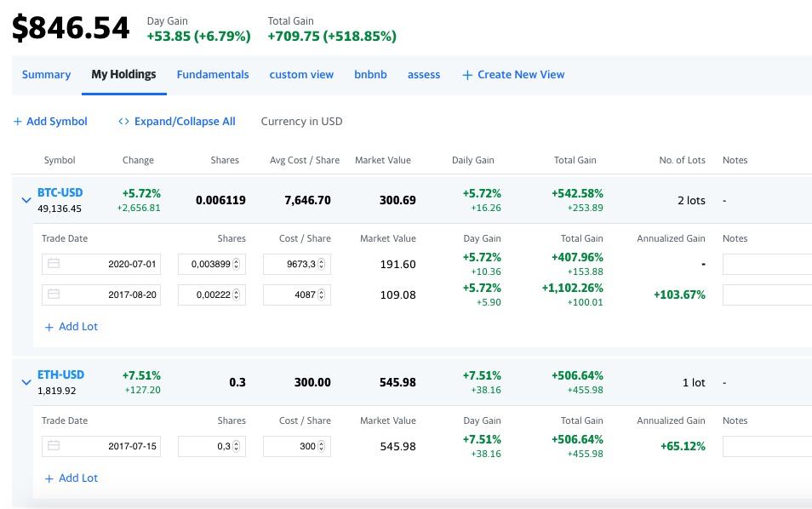Open the ETH-USD symbol link
The height and width of the screenshot is (509, 812).
coord(60,375)
